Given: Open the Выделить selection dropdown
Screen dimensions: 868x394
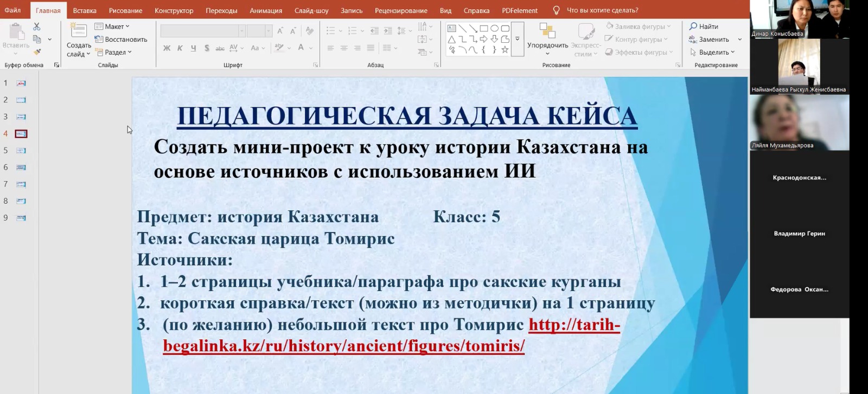Looking at the screenshot, I should pyautogui.click(x=713, y=53).
